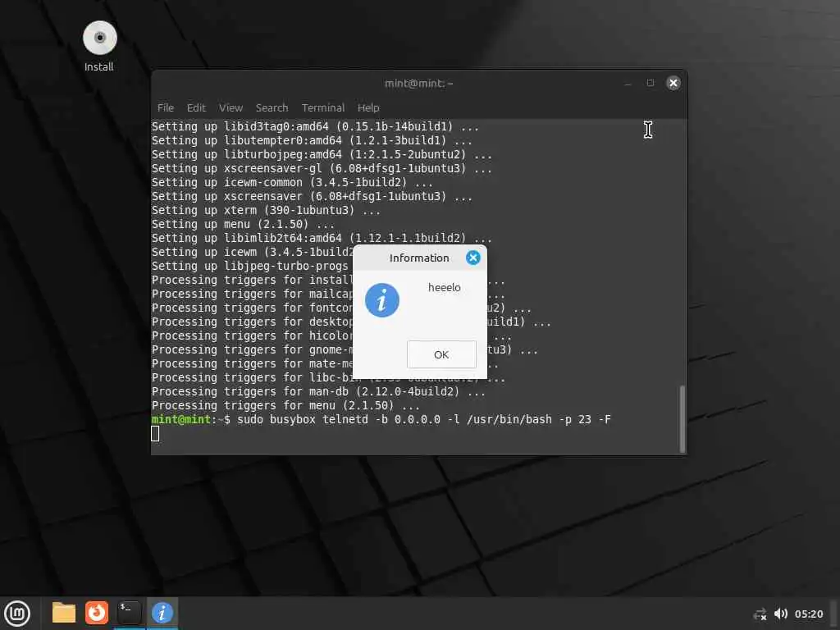The width and height of the screenshot is (840, 630).
Task: Click 'Processing triggers for man-db' line
Action: tap(318, 391)
